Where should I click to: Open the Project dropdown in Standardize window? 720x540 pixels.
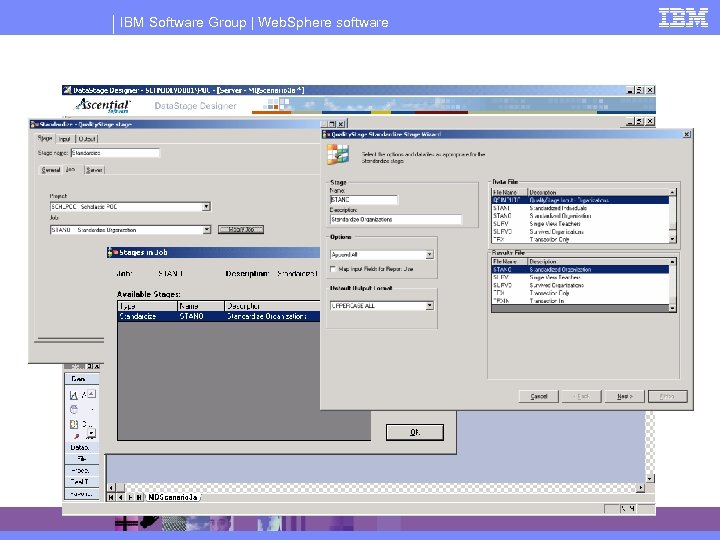[x=206, y=207]
